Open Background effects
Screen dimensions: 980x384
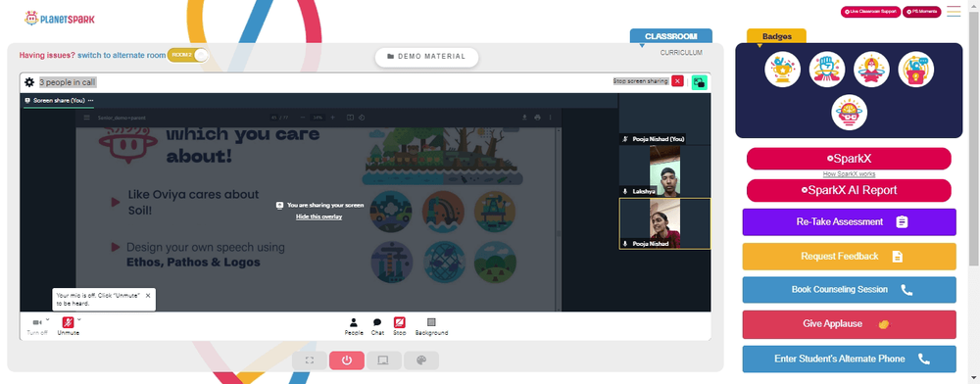pyautogui.click(x=431, y=326)
